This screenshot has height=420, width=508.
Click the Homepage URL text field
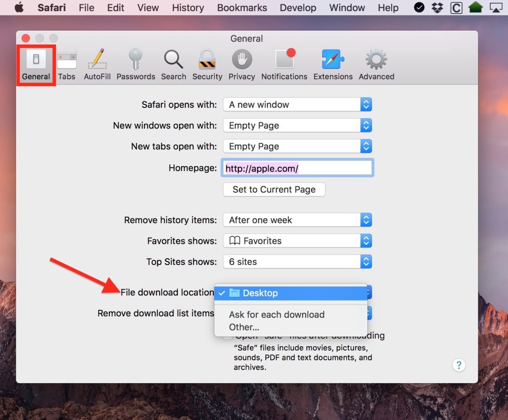point(297,168)
